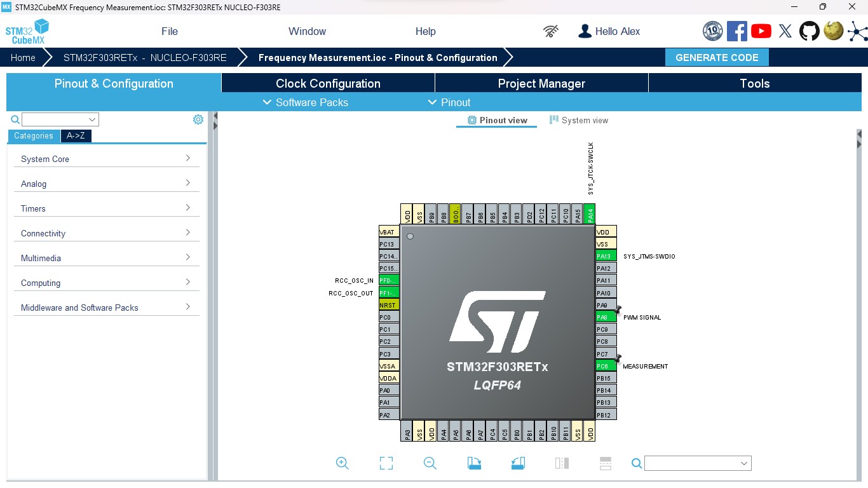Open the Window menu

307,31
